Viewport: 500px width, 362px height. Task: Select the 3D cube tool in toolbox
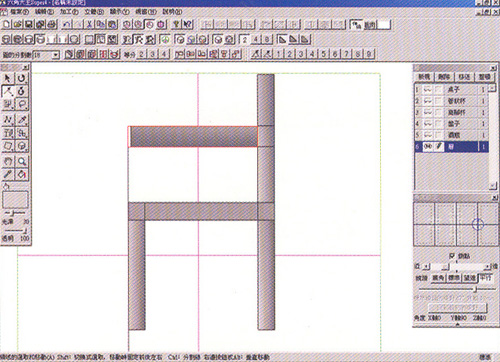(22, 146)
